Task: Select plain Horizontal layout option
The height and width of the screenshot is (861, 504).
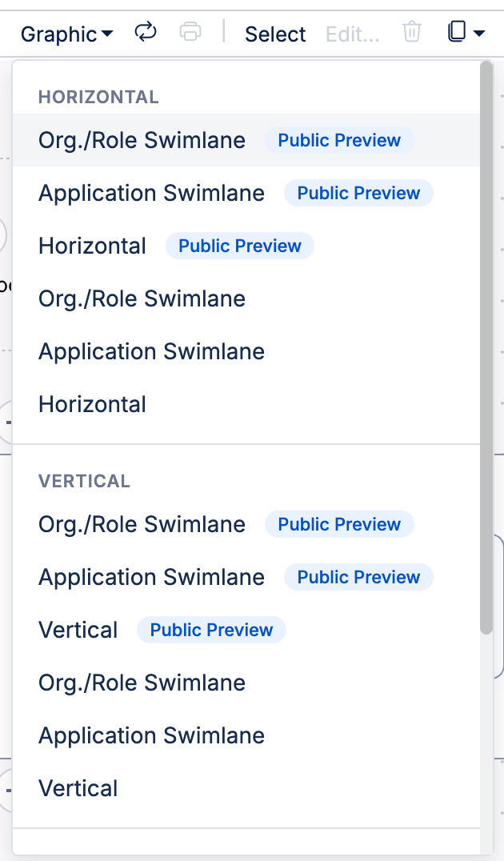Action: [x=246, y=405]
